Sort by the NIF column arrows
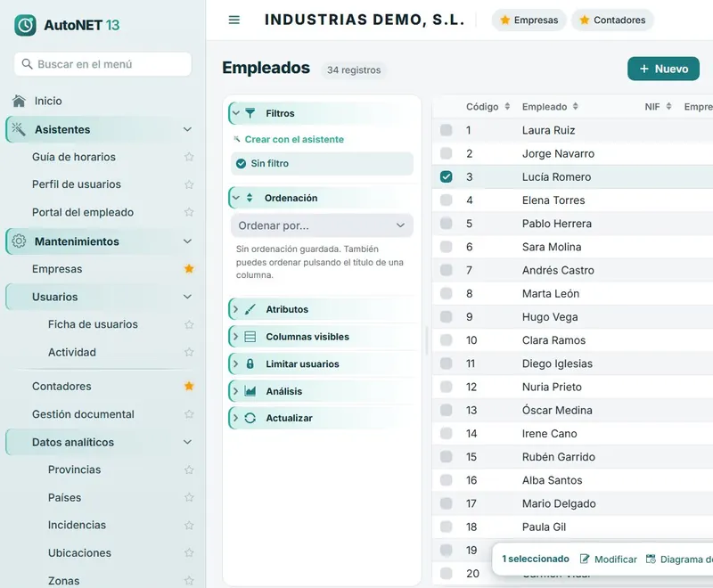713x588 pixels. (668, 106)
